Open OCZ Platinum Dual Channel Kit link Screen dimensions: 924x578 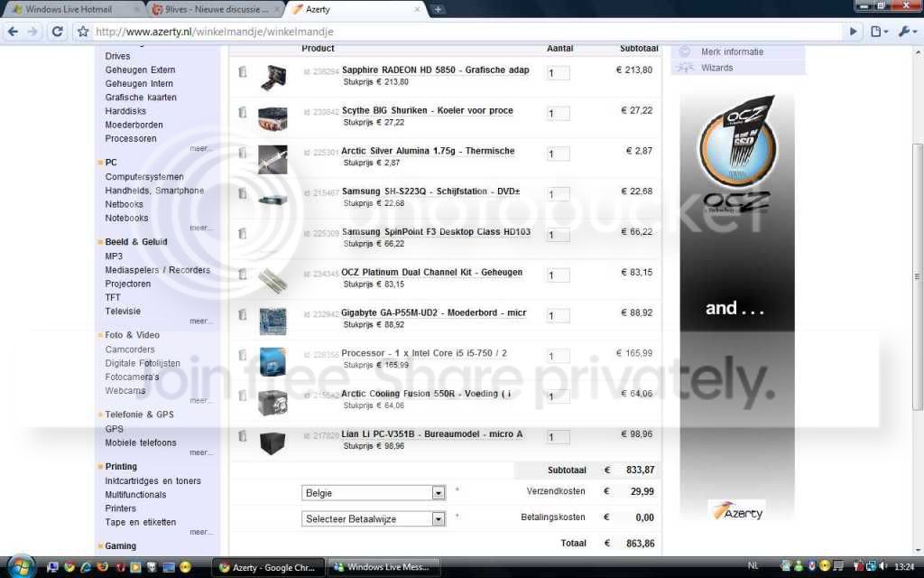(x=432, y=273)
